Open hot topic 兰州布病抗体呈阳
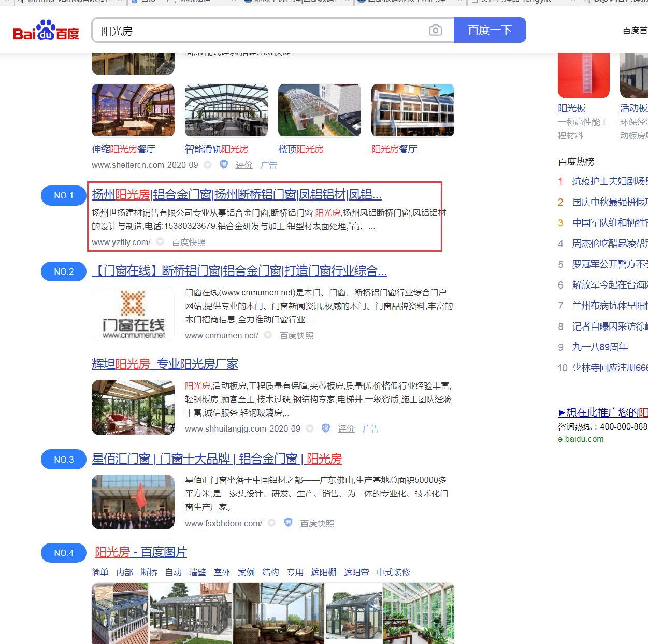The height and width of the screenshot is (644, 648). [x=610, y=305]
